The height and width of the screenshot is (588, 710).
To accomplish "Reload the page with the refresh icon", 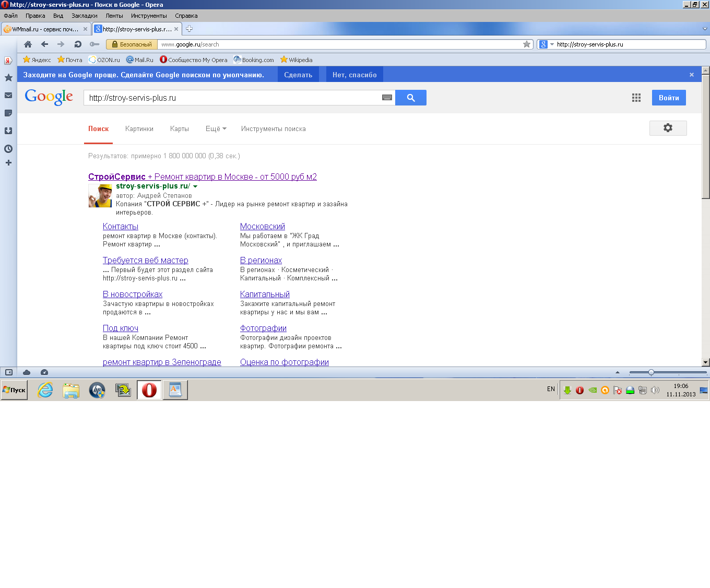I will pyautogui.click(x=78, y=44).
